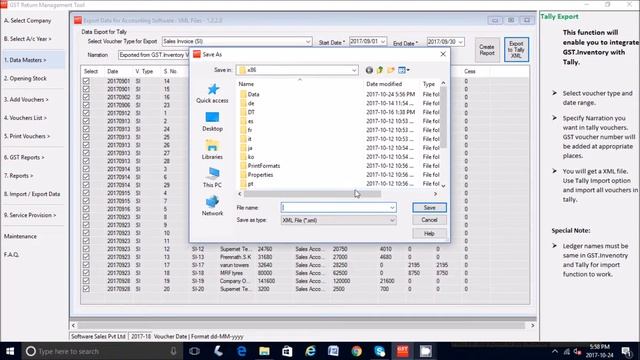
Task: Uncheck row with S. No. 15
Action: coord(86,89)
